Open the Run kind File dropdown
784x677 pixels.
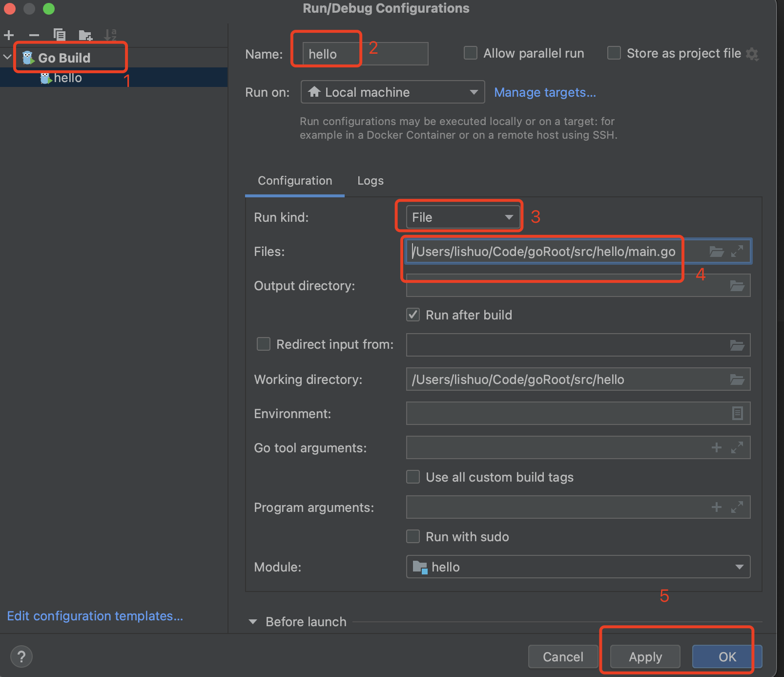[x=463, y=217]
